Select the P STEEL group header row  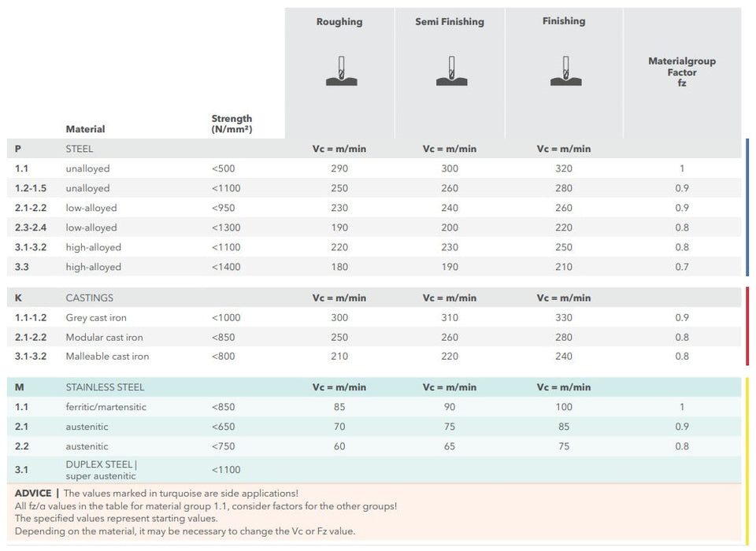80,149
